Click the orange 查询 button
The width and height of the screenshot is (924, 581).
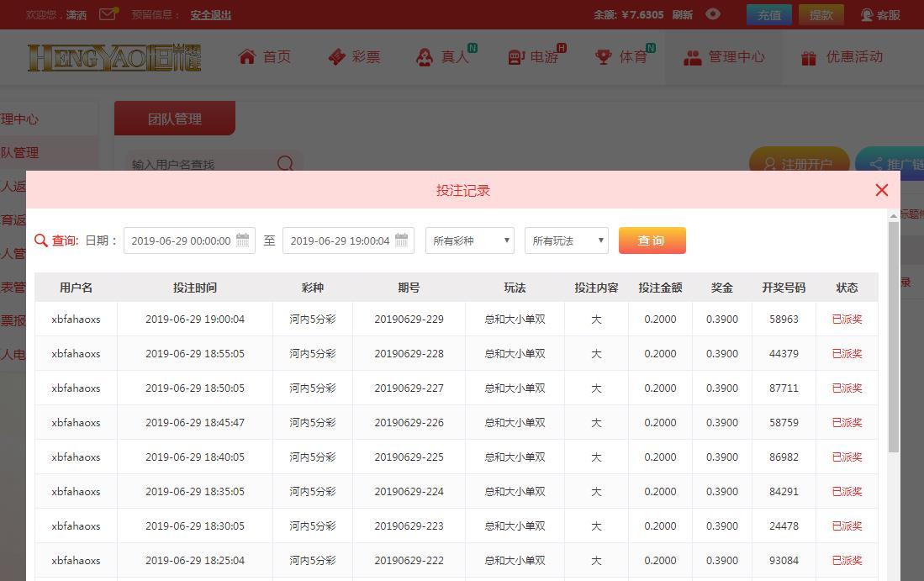(x=652, y=240)
